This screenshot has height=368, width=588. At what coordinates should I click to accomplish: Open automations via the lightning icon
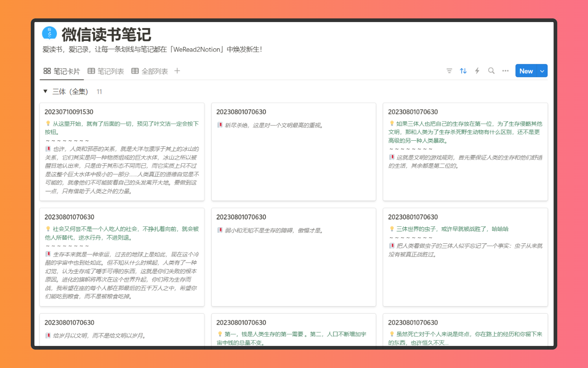[x=477, y=71]
